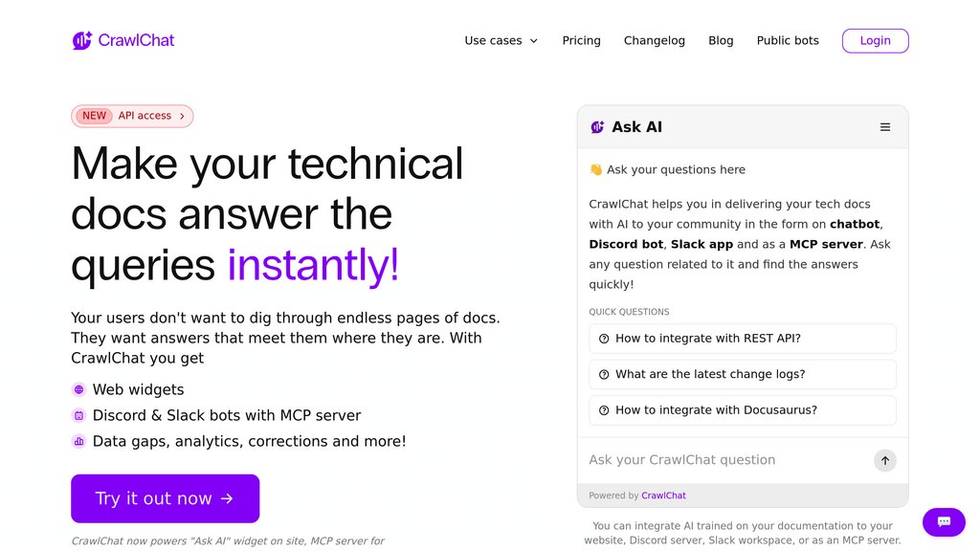Click the Discord & Slack bots icon

(x=78, y=416)
